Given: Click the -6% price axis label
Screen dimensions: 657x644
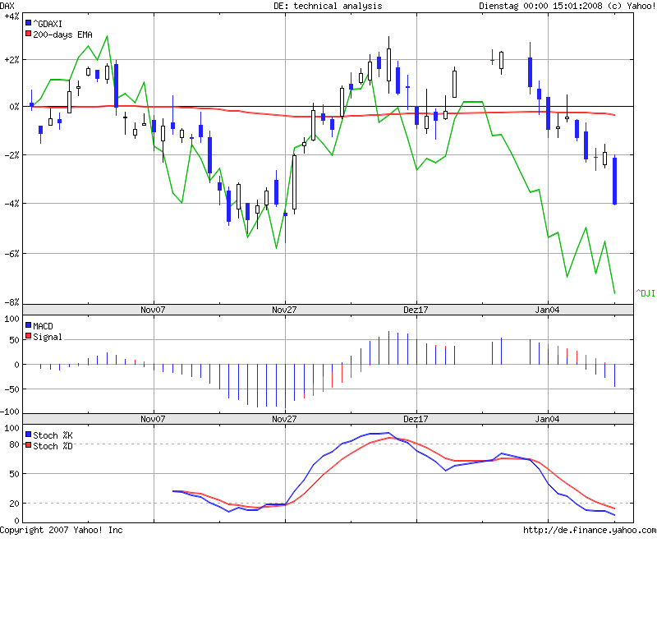Looking at the screenshot, I should [11, 254].
